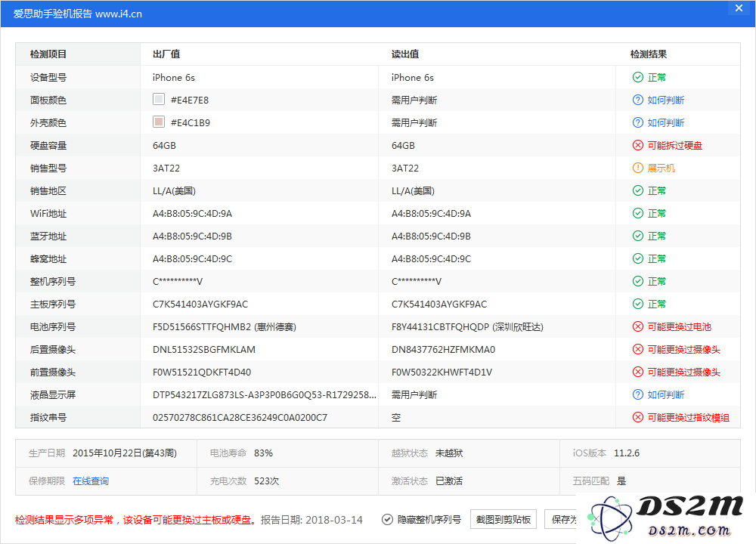Click read front camera serial F0W50322KHWFT4D1V
This screenshot has width=756, height=544.
coord(442,372)
